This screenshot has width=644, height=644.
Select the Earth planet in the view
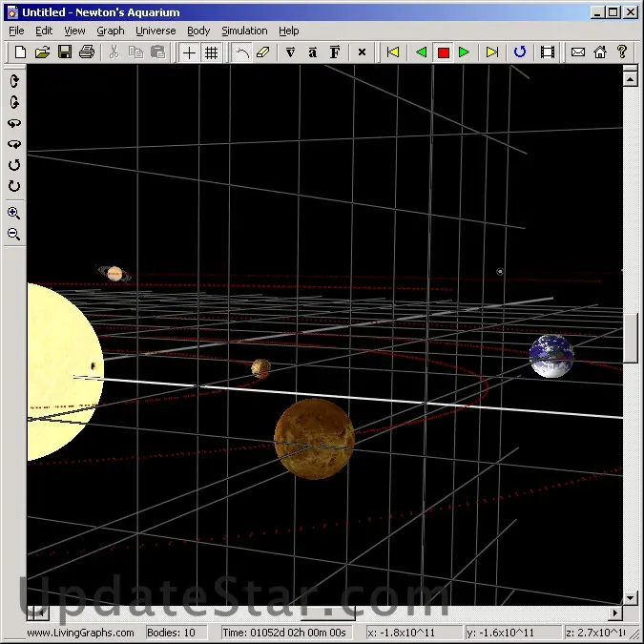pos(551,356)
